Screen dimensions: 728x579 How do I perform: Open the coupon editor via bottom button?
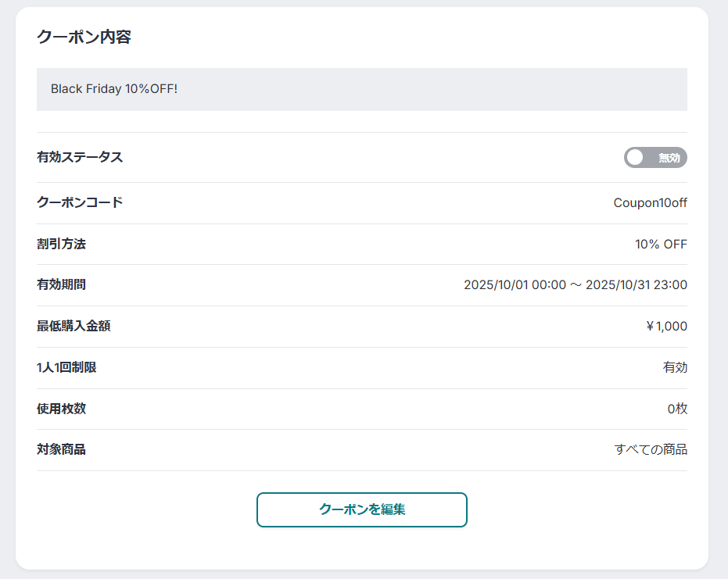[362, 509]
